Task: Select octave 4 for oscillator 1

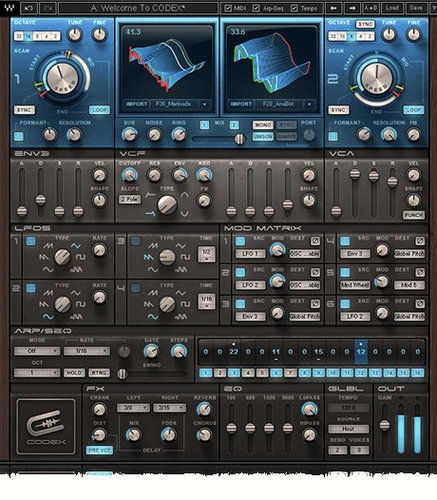Action: pos(46,36)
